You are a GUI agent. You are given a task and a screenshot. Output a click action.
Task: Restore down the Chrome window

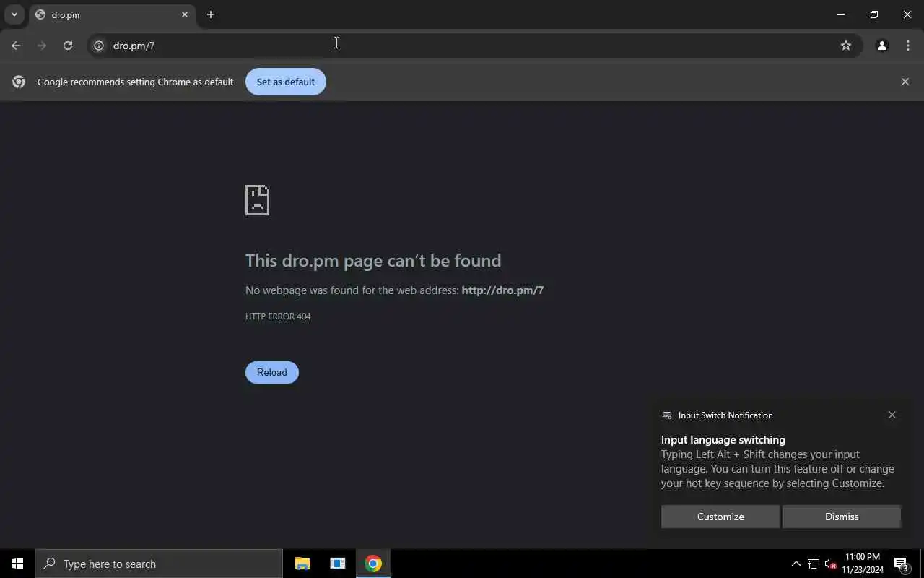click(874, 14)
